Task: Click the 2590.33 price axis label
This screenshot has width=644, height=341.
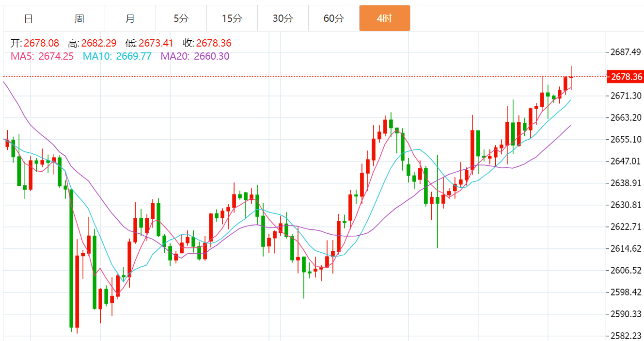Action: (627, 314)
